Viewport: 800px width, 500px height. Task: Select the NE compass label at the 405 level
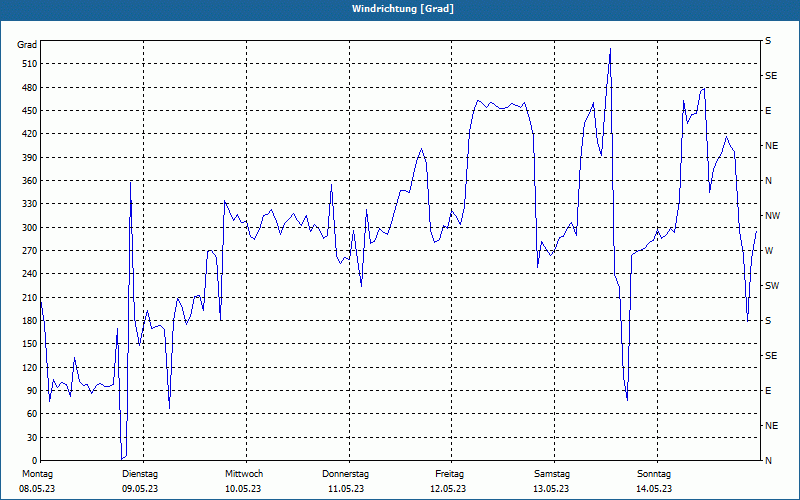772,146
